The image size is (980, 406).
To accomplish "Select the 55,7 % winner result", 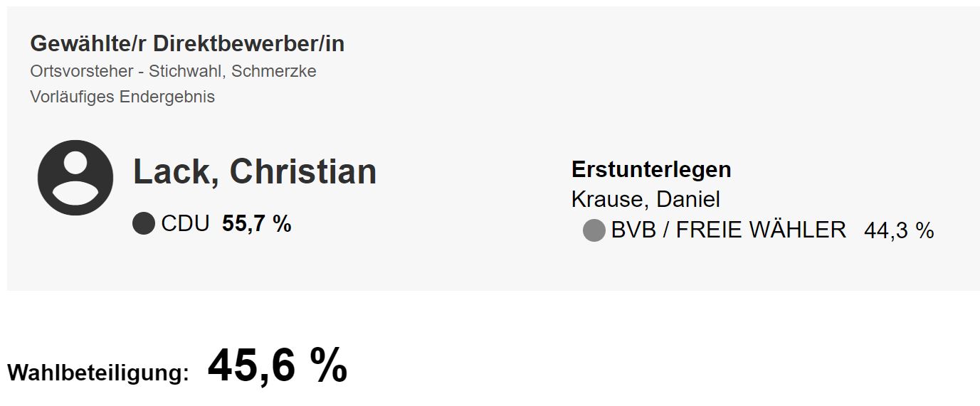I will (x=257, y=225).
